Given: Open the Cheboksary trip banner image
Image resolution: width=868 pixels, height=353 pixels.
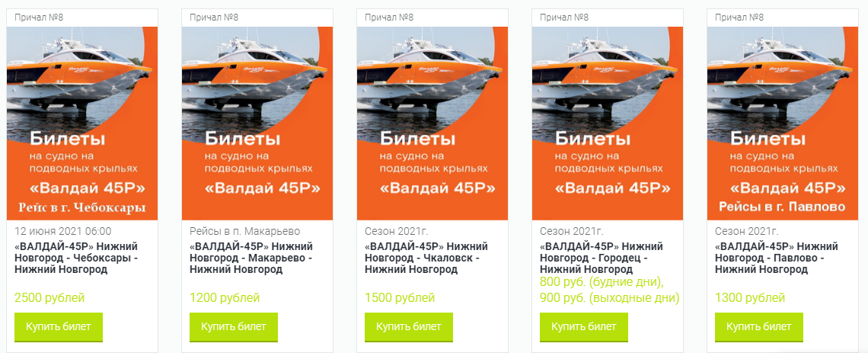Looking at the screenshot, I should point(82,124).
